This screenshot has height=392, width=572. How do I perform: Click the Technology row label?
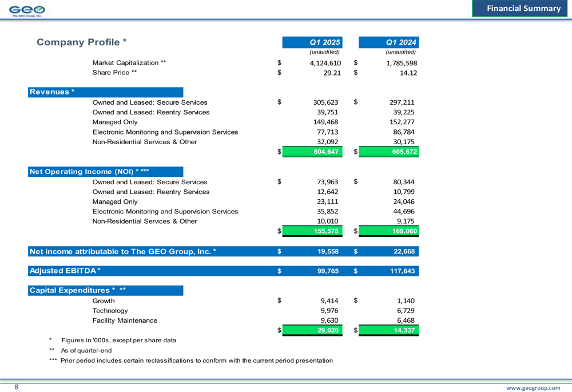point(110,311)
